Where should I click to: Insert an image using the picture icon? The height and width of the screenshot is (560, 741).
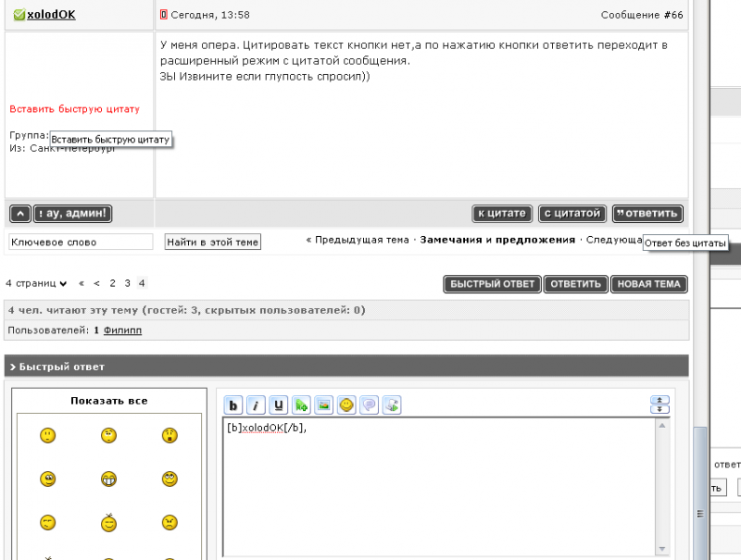(323, 405)
